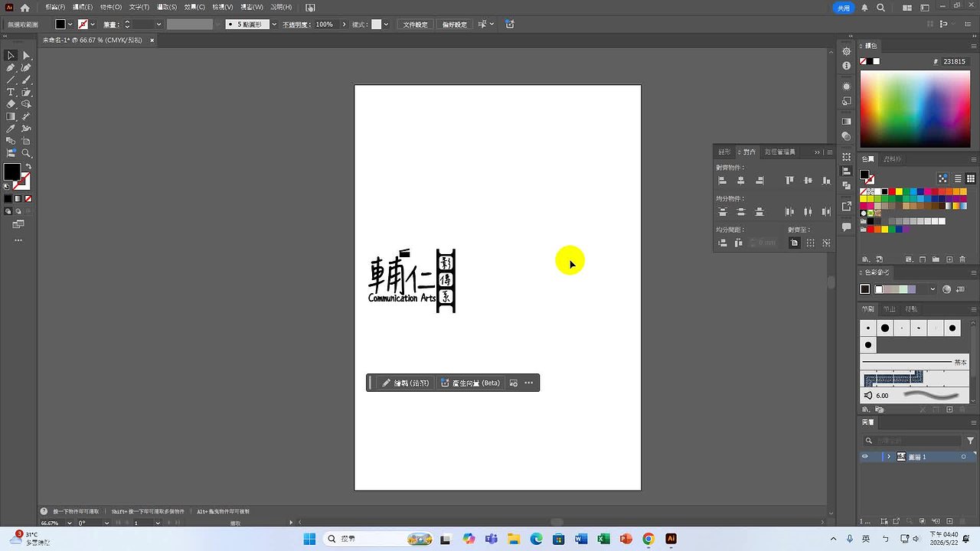Create new swatch plus icon

point(950,259)
